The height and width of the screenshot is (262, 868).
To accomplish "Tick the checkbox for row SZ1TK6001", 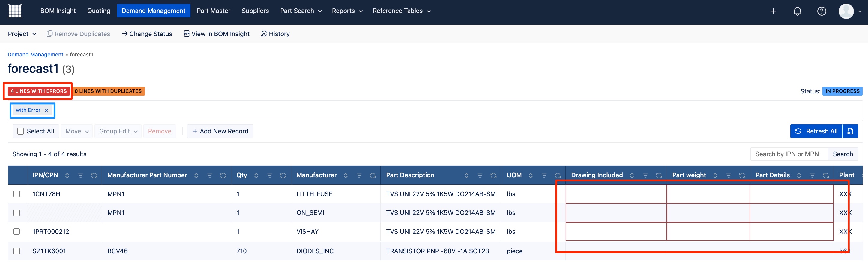I will (17, 251).
